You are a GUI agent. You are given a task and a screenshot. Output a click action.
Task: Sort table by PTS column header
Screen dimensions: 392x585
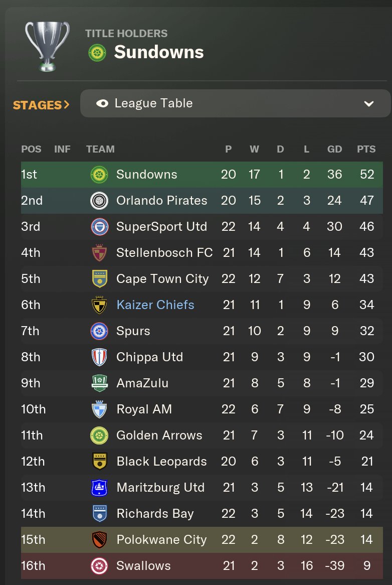pos(366,149)
